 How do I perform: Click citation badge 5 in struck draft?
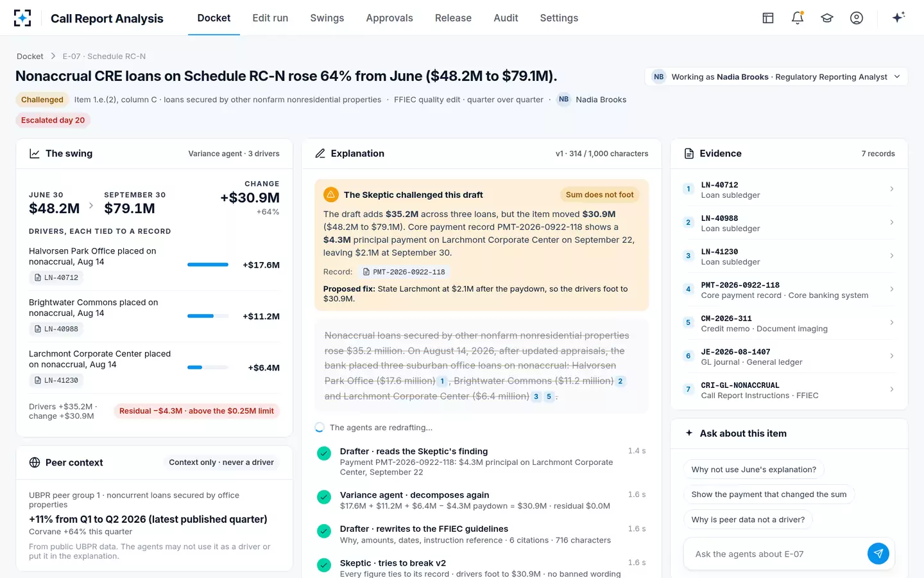549,396
